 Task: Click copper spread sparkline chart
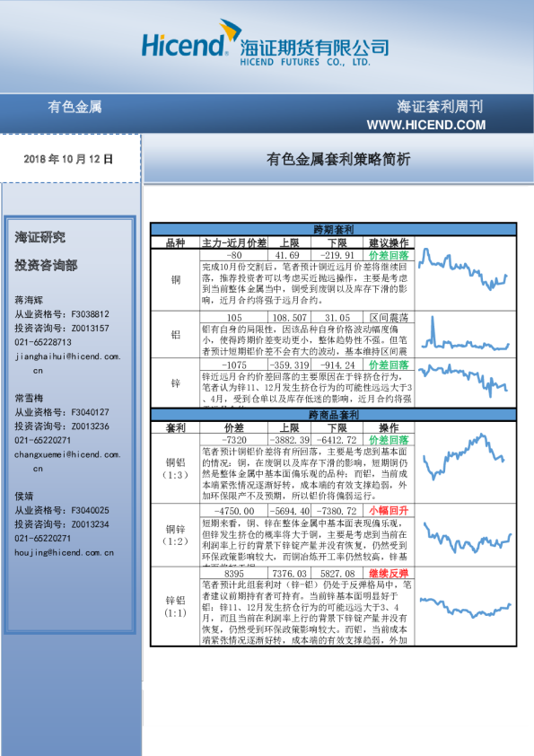(463, 269)
